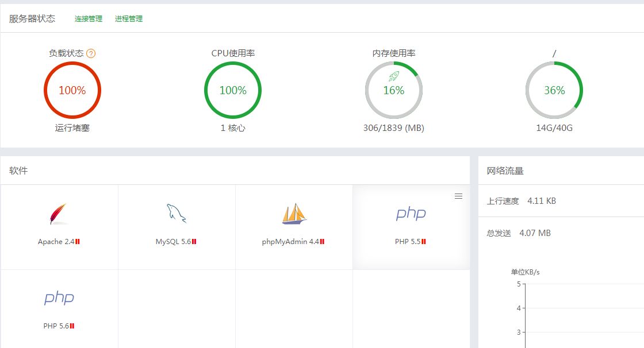Click the rocket memory release icon
644x348 pixels.
coord(394,76)
